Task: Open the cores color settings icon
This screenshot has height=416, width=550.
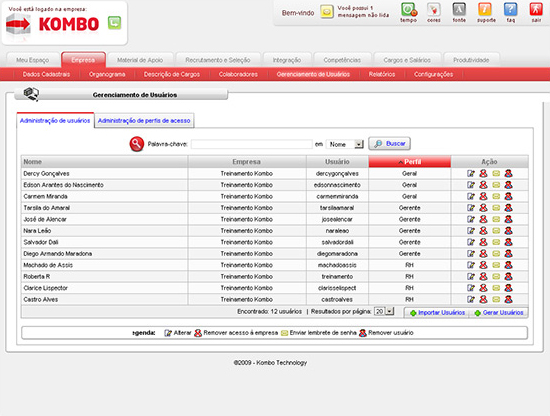Action: (x=434, y=9)
